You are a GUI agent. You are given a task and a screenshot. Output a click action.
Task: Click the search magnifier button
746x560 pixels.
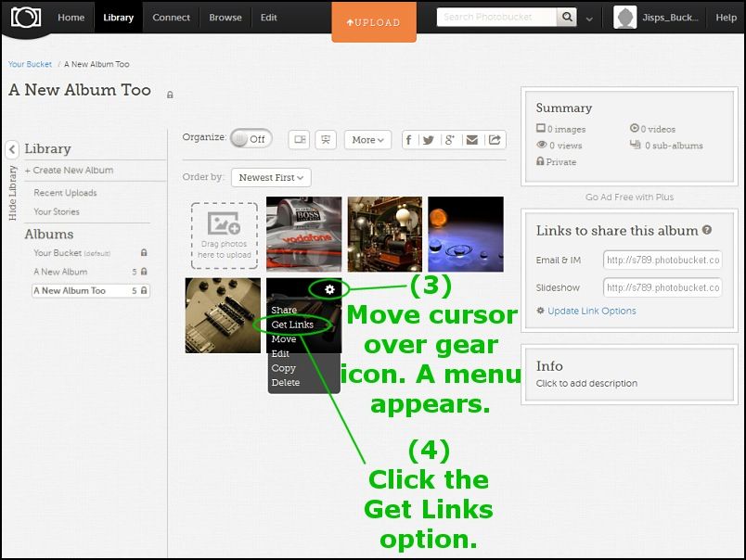567,18
